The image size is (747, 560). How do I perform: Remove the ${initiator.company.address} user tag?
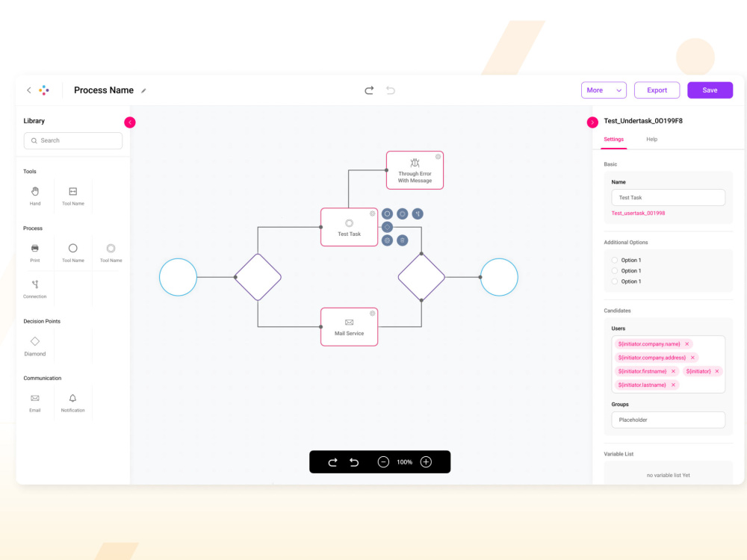692,358
